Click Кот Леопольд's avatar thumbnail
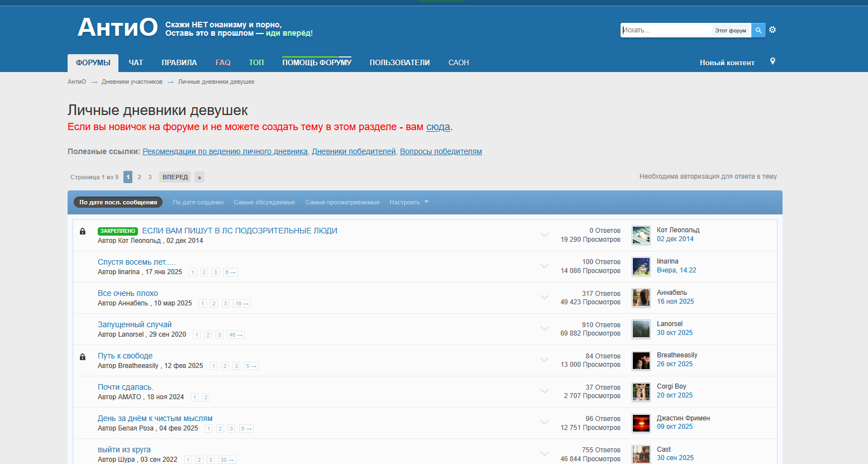Screen dimensions: 868x464 click(x=641, y=235)
